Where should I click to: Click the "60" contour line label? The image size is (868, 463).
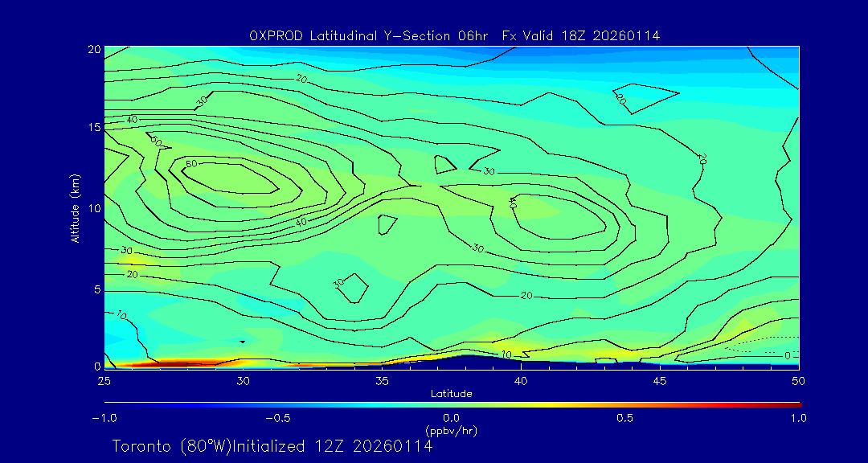coord(191,163)
